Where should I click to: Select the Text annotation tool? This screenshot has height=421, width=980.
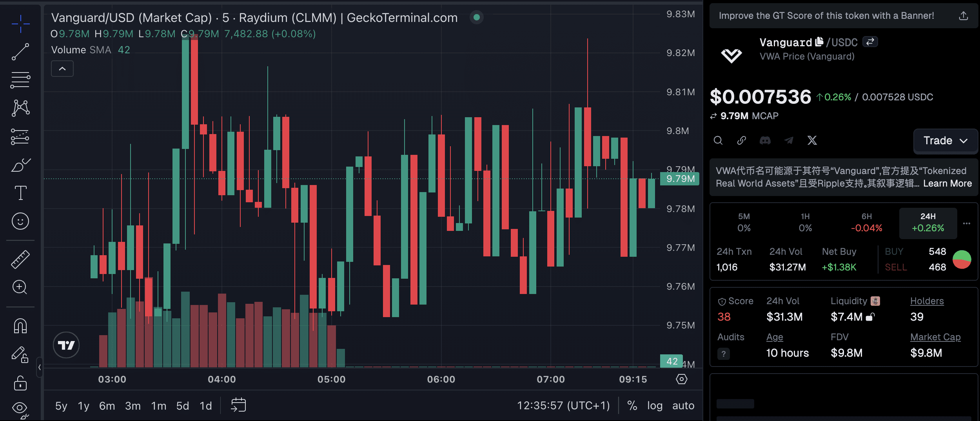(20, 193)
